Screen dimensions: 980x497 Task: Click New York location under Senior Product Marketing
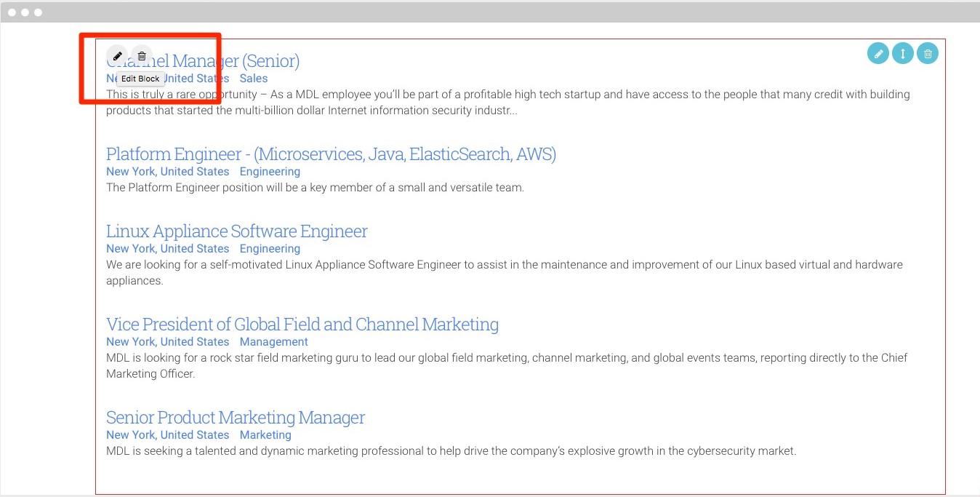pyautogui.click(x=167, y=435)
